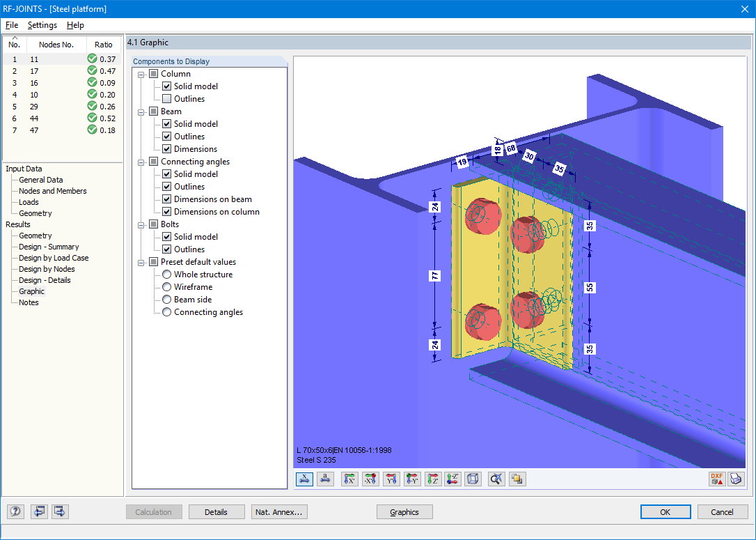Toggle Dimensions on column checkbox
Image resolution: width=756 pixels, height=540 pixels.
click(167, 212)
